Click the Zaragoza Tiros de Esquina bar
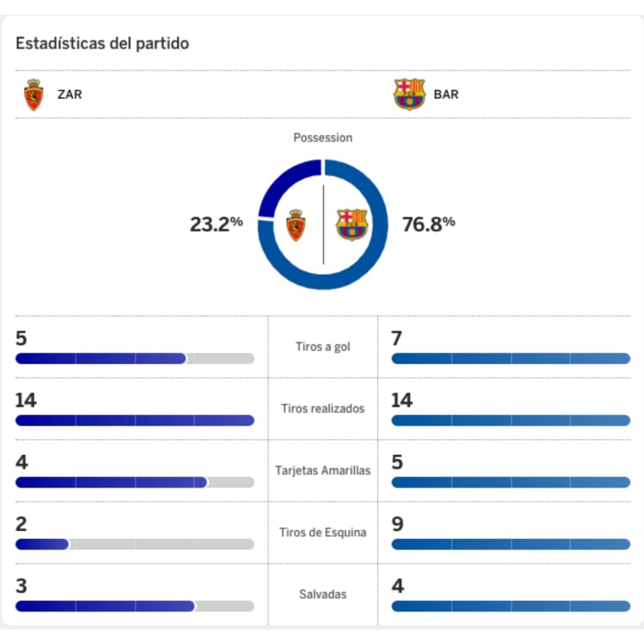This screenshot has width=644, height=644. (x=134, y=544)
